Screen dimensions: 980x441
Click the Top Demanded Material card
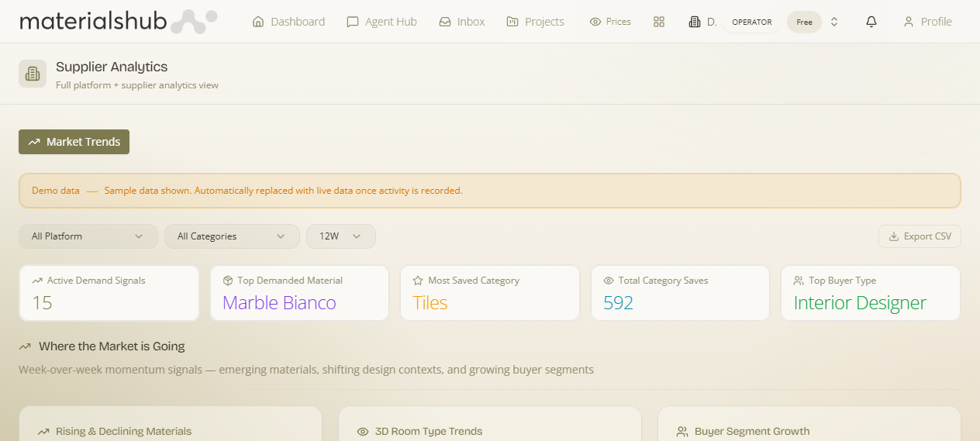[x=299, y=293]
